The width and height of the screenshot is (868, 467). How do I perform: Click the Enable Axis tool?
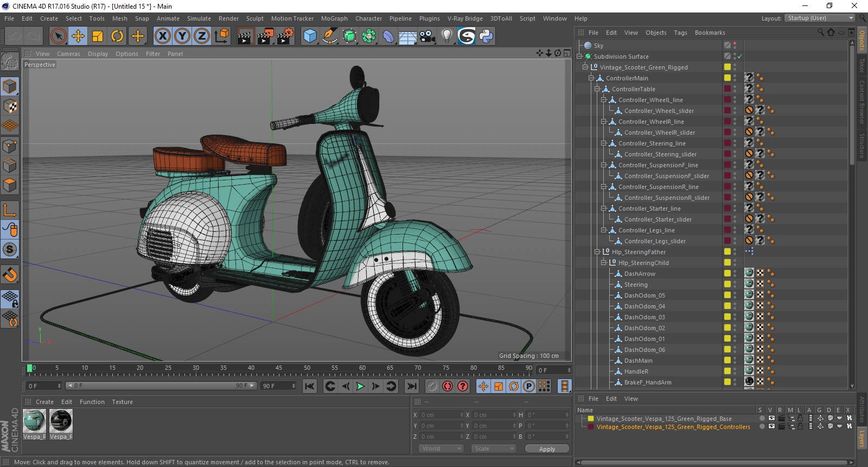pos(10,210)
